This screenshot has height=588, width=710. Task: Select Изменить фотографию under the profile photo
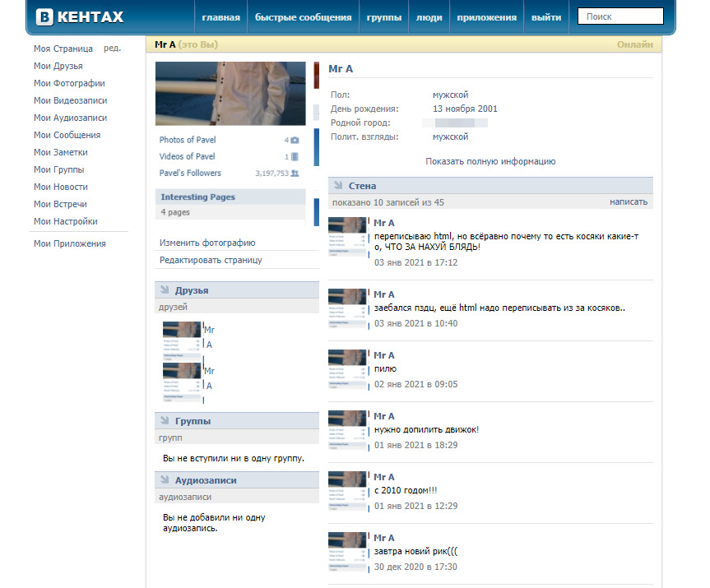207,243
